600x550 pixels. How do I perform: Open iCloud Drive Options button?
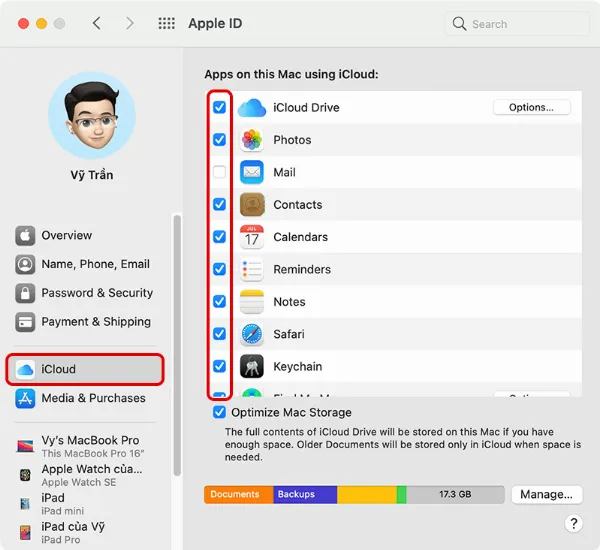(x=531, y=107)
